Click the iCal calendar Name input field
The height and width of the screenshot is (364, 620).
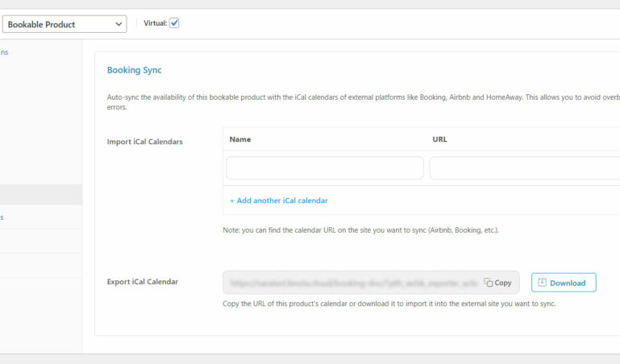point(325,168)
